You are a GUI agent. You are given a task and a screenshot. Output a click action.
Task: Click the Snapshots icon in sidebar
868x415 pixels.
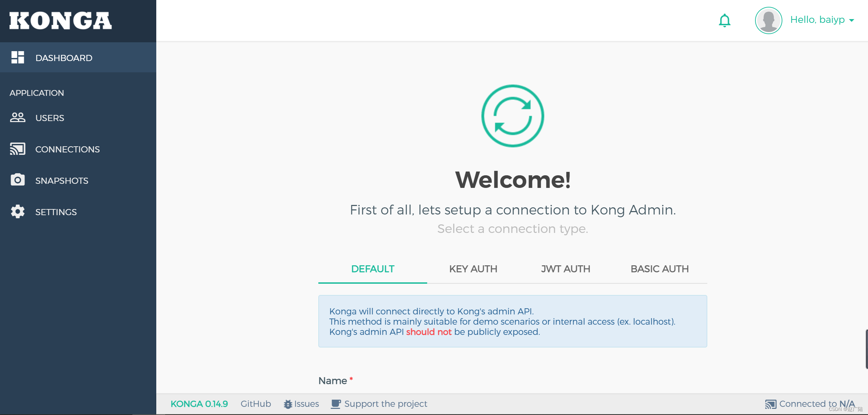point(17,180)
